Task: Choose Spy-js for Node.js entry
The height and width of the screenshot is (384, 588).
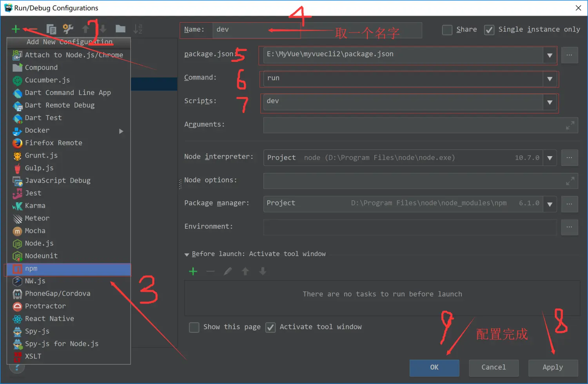Action: [69, 344]
